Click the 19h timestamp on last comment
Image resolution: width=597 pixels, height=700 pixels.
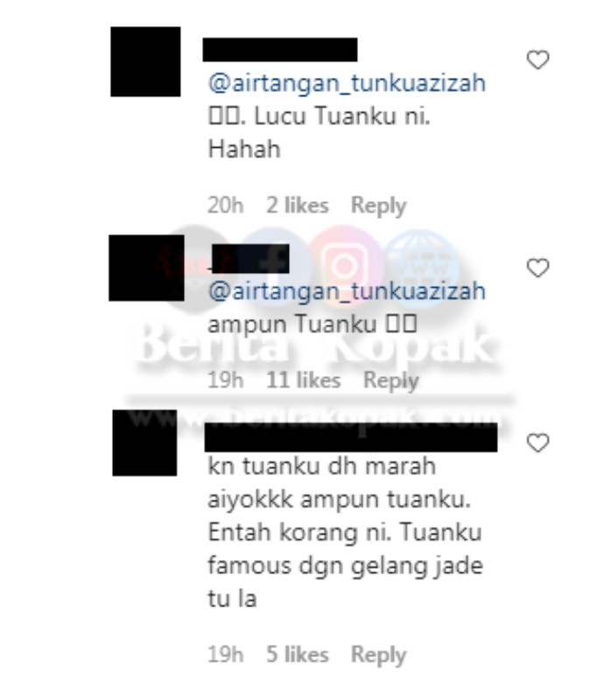pos(226,654)
